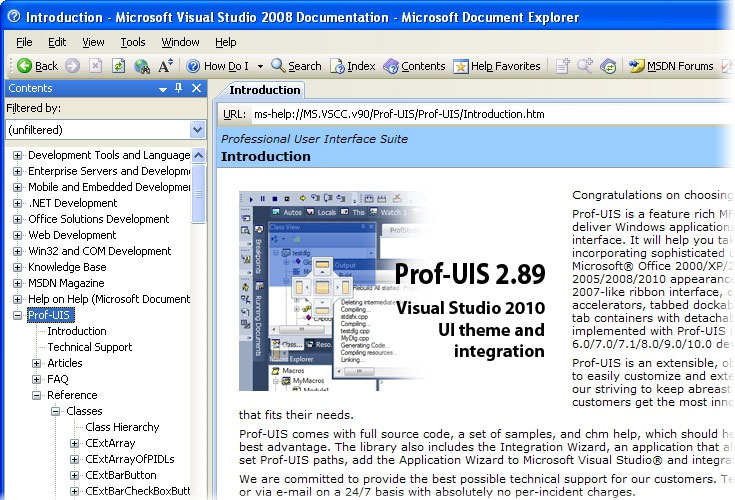
Task: Open the View menu
Action: tap(93, 42)
